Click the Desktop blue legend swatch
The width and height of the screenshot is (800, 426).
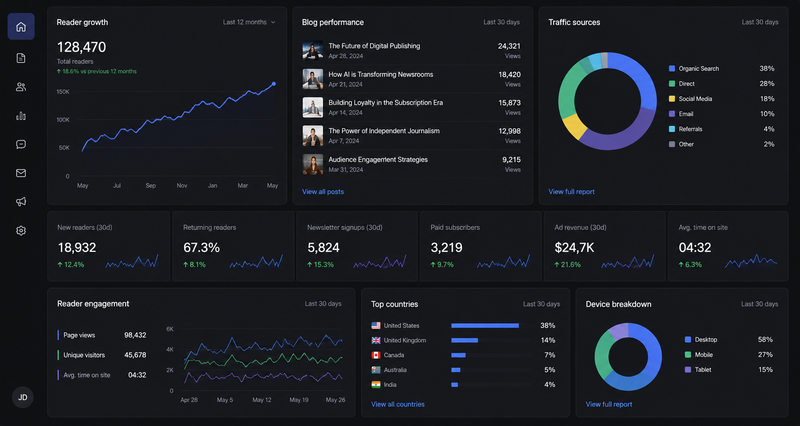[688, 340]
